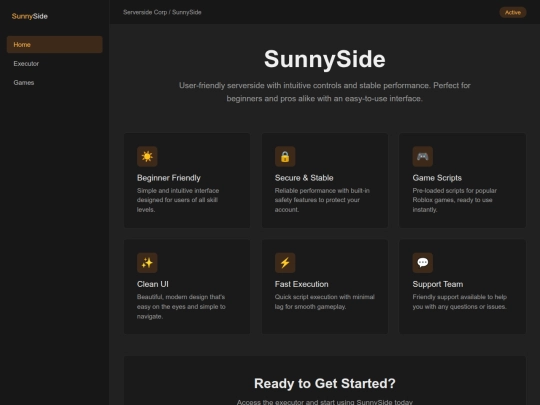
Task: Click the Secure & Stable card title
Action: (x=304, y=178)
